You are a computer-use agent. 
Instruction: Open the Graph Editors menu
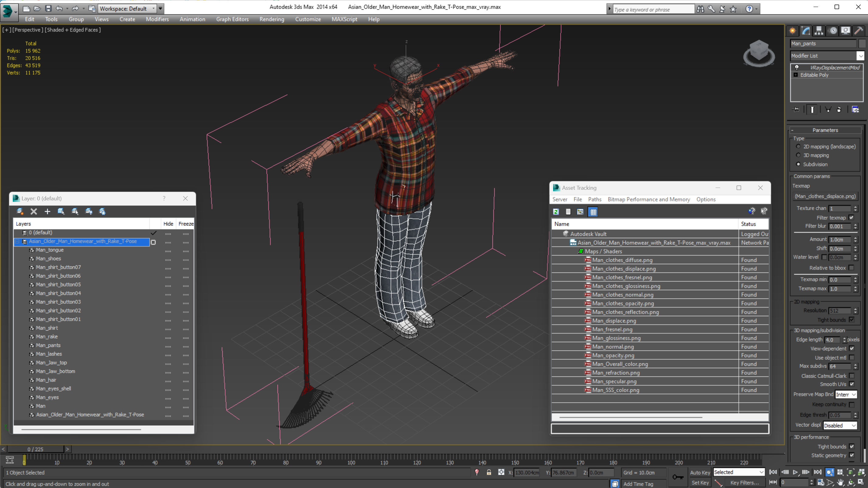(232, 19)
